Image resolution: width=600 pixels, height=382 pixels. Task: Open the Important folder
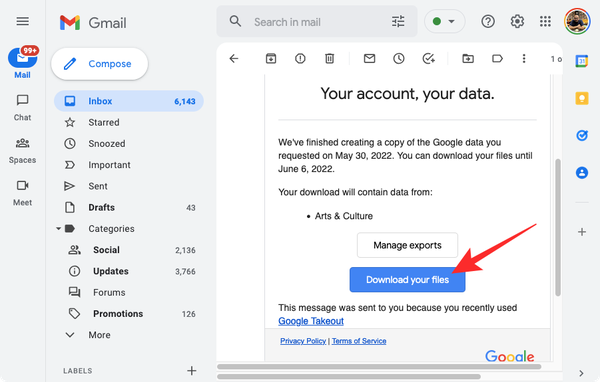pos(129,165)
